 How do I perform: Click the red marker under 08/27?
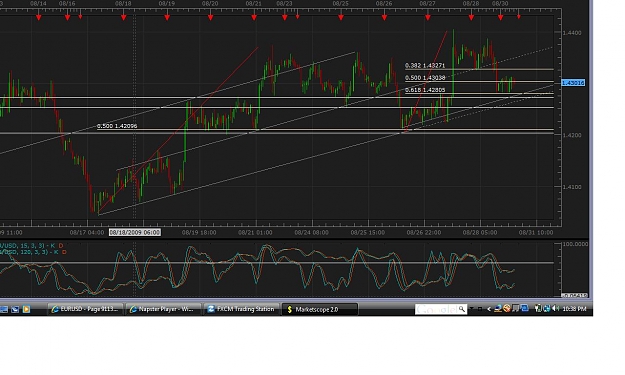pyautogui.click(x=428, y=18)
